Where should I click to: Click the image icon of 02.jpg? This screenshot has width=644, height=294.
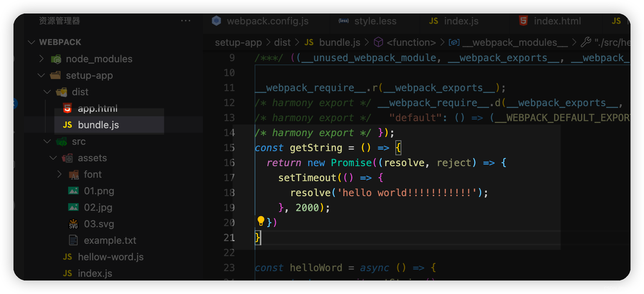(x=73, y=207)
